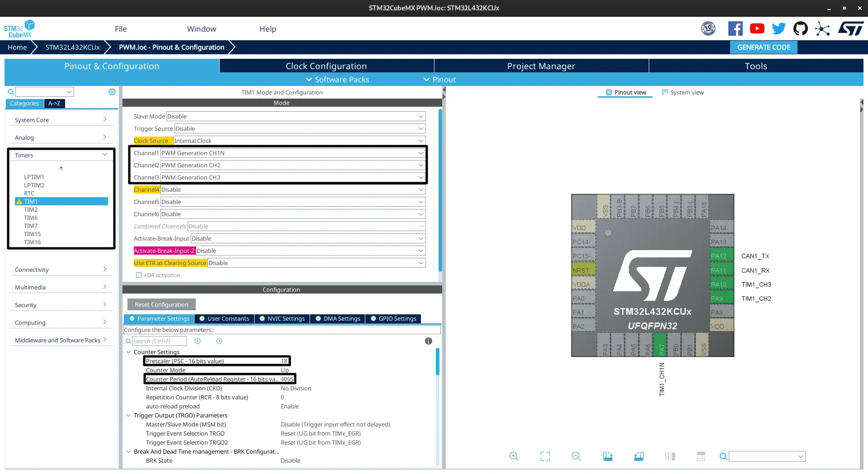Click the GENERATE CODE button
Screen dimensions: 868x474
point(764,47)
